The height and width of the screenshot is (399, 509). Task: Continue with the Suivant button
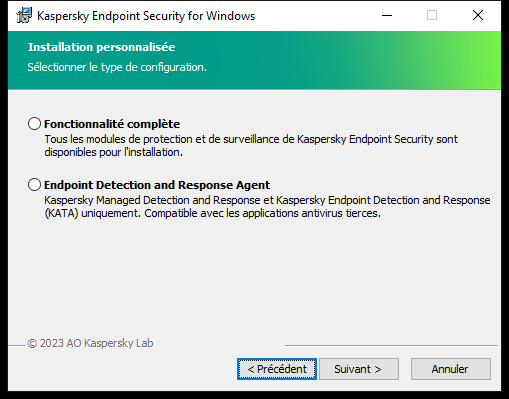[359, 369]
